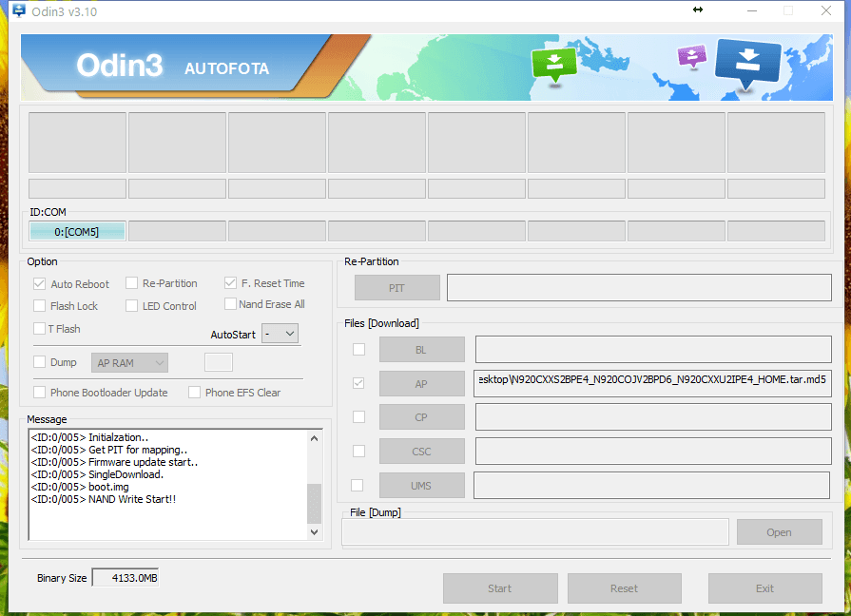This screenshot has height=616, width=851.
Task: Check the Nand Erase All option
Action: point(230,304)
